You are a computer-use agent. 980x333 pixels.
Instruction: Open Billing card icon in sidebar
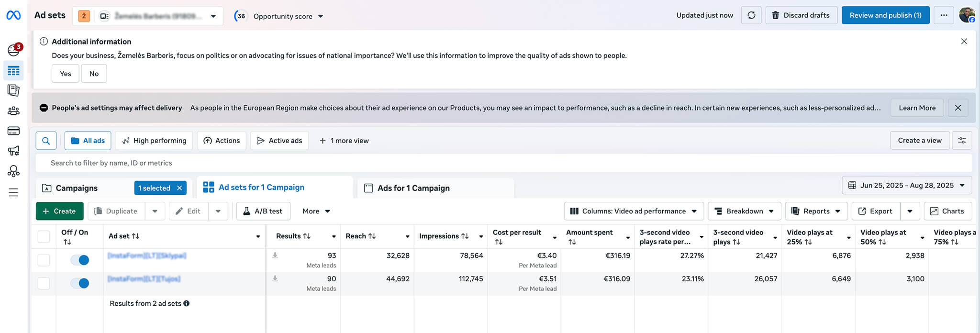click(x=13, y=131)
